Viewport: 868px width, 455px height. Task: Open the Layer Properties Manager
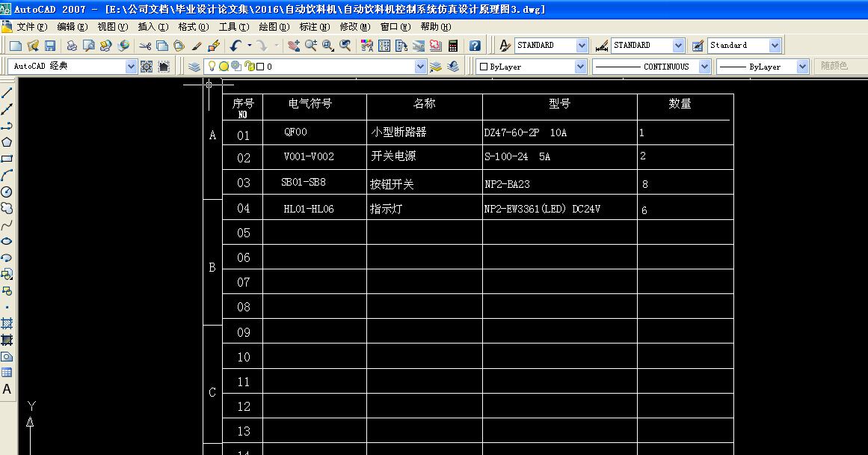194,66
